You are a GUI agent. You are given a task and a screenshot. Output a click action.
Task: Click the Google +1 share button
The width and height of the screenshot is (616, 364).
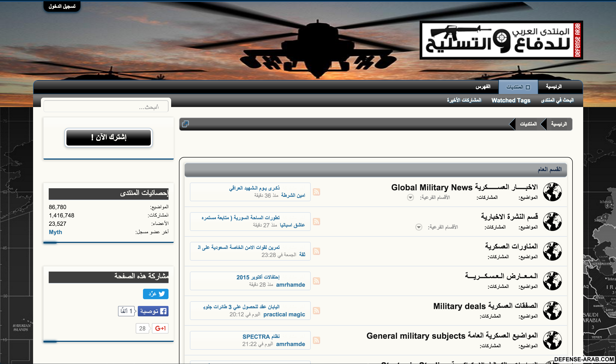(160, 328)
